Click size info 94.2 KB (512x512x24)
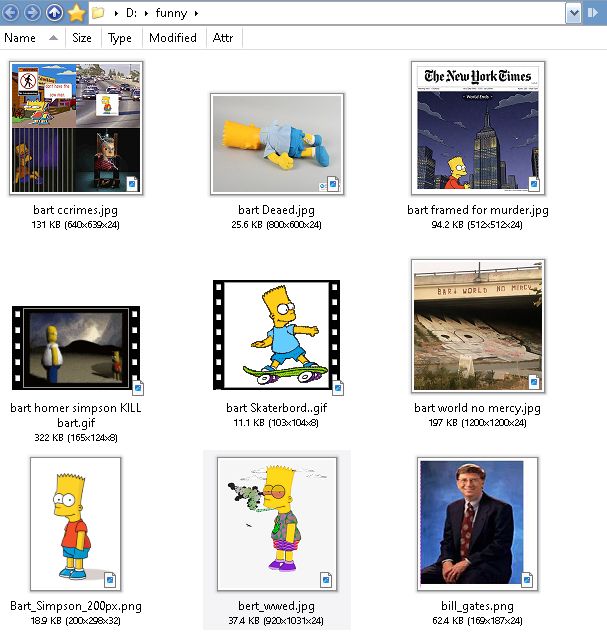The image size is (607, 636). [x=477, y=225]
